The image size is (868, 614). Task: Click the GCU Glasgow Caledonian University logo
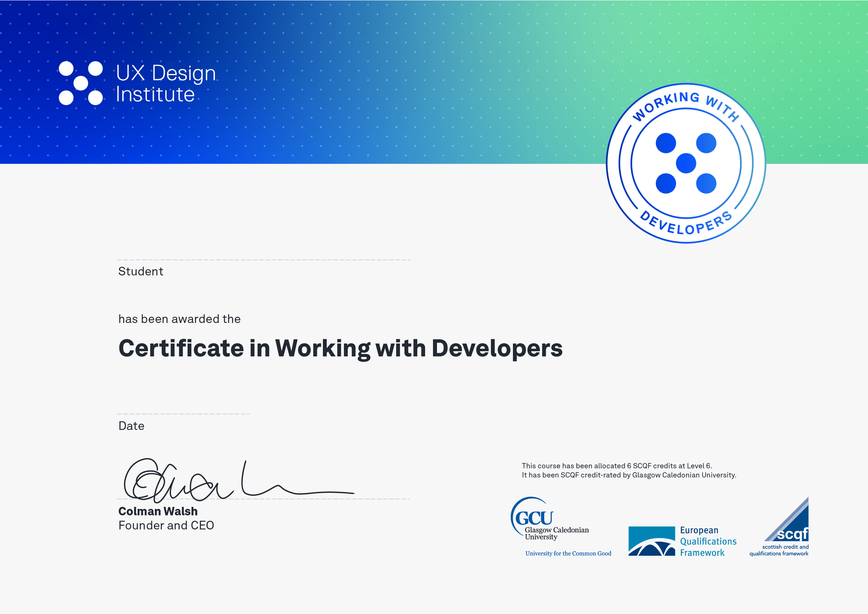pyautogui.click(x=550, y=518)
